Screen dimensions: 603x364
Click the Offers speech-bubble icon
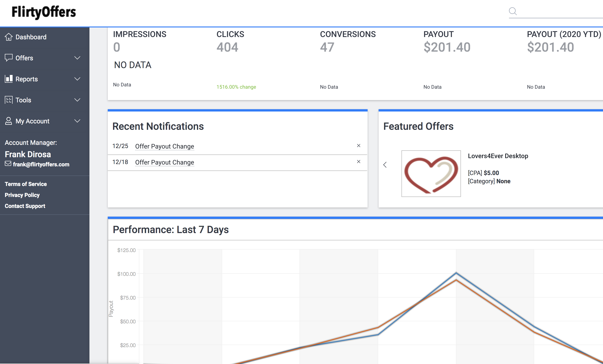pos(8,58)
